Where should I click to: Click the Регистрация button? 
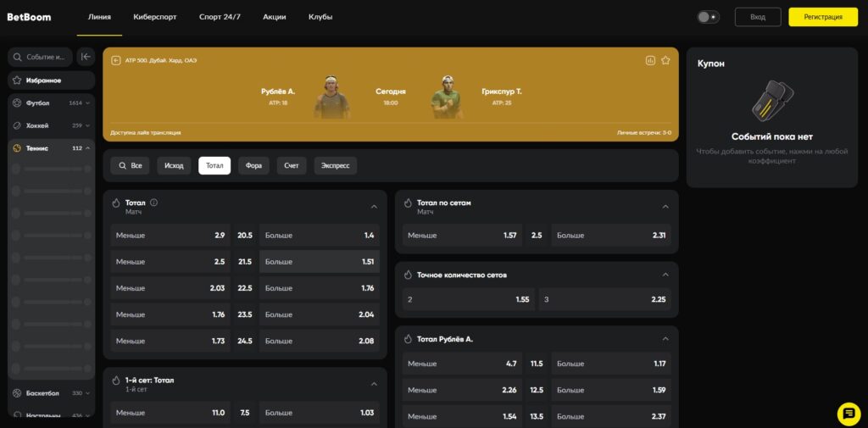(822, 17)
